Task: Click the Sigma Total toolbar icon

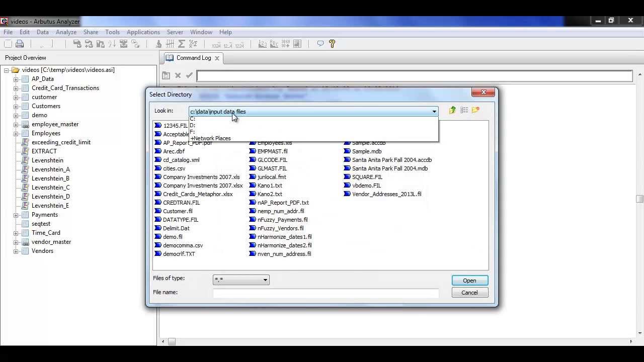Action: coord(182,44)
